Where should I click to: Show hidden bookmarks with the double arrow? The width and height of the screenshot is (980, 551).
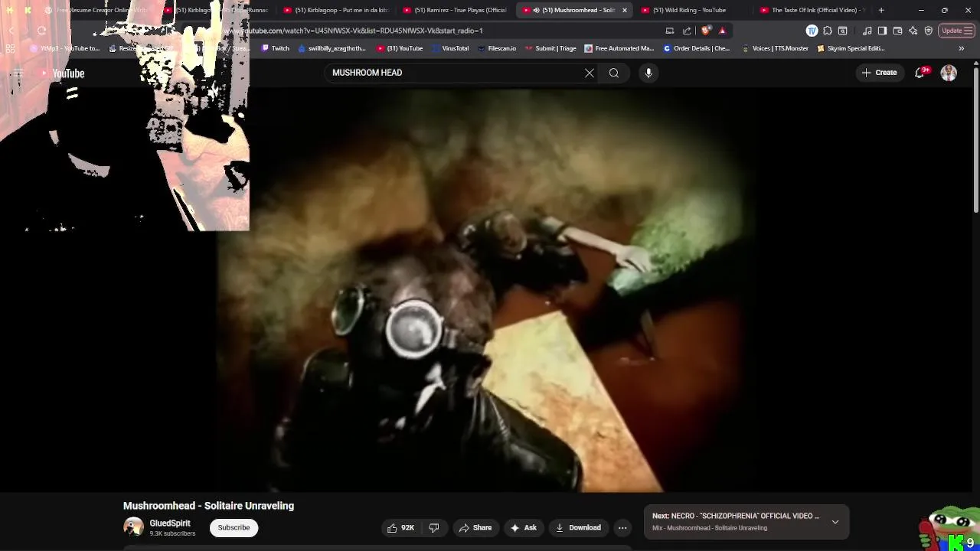click(961, 48)
